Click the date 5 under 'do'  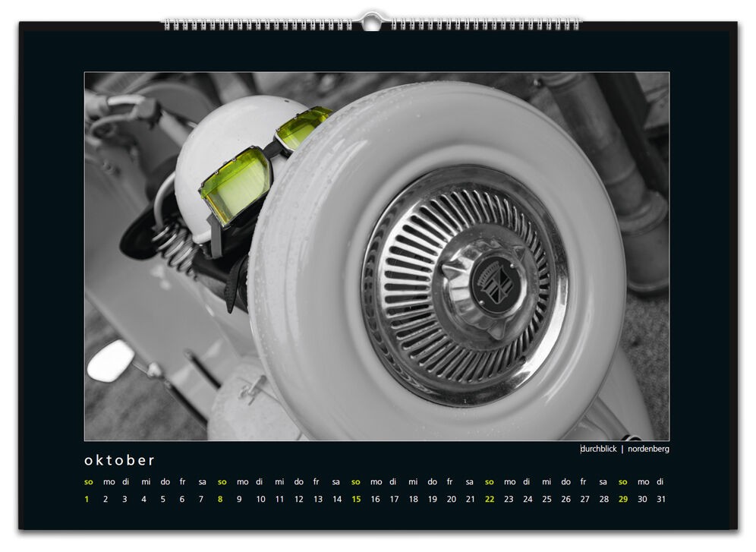[162, 499]
